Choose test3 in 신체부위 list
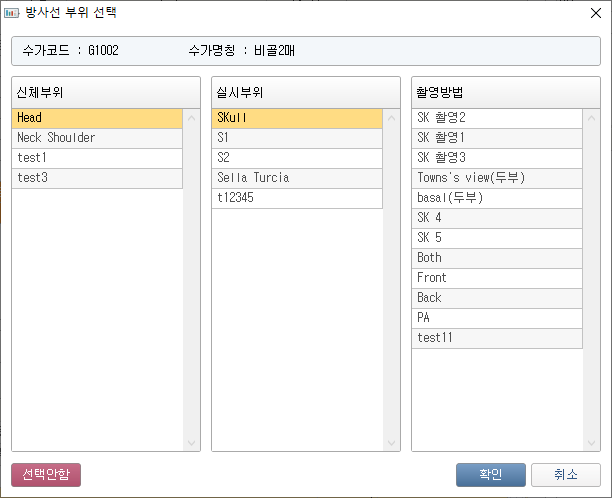The width and height of the screenshot is (612, 498). [97, 178]
